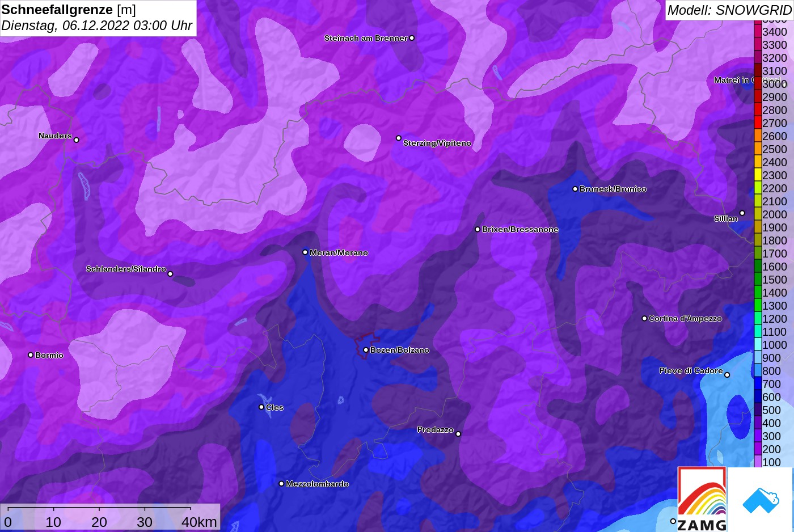The width and height of the screenshot is (794, 532).
Task: Select the Nauders city marker
Action: point(77,140)
